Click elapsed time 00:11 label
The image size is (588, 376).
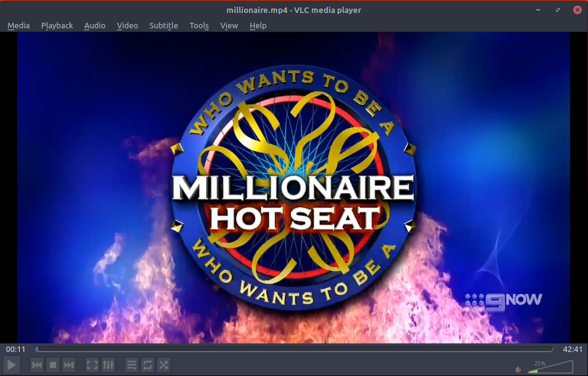coord(15,350)
